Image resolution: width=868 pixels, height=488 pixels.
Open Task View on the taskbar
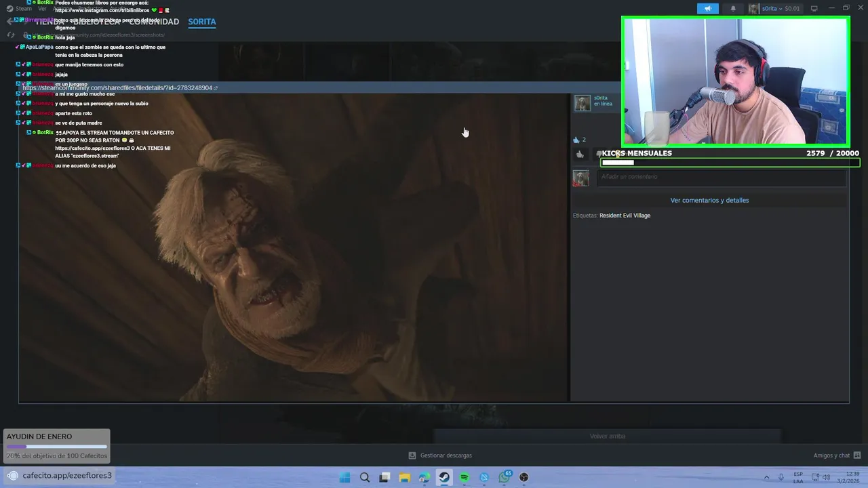coord(384,477)
